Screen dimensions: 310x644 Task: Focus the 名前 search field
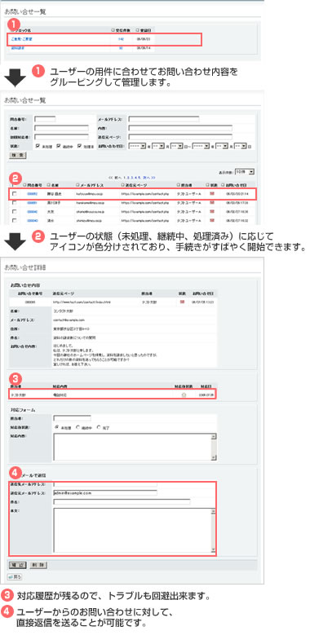pos(62,128)
